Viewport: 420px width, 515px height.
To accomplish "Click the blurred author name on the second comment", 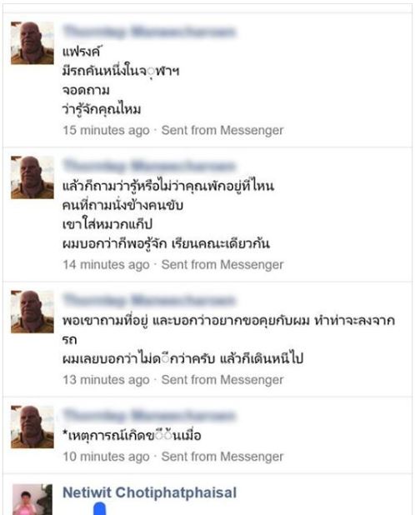I will coord(149,166).
